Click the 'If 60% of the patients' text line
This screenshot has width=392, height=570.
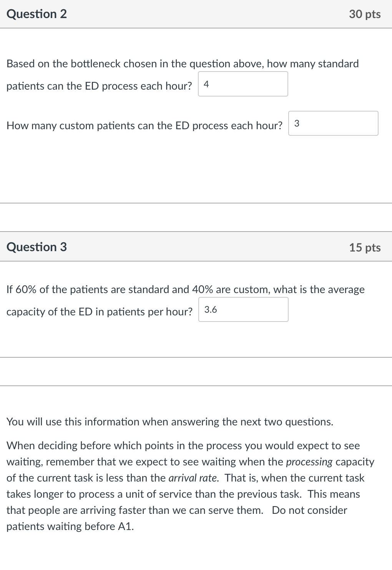[x=185, y=289]
